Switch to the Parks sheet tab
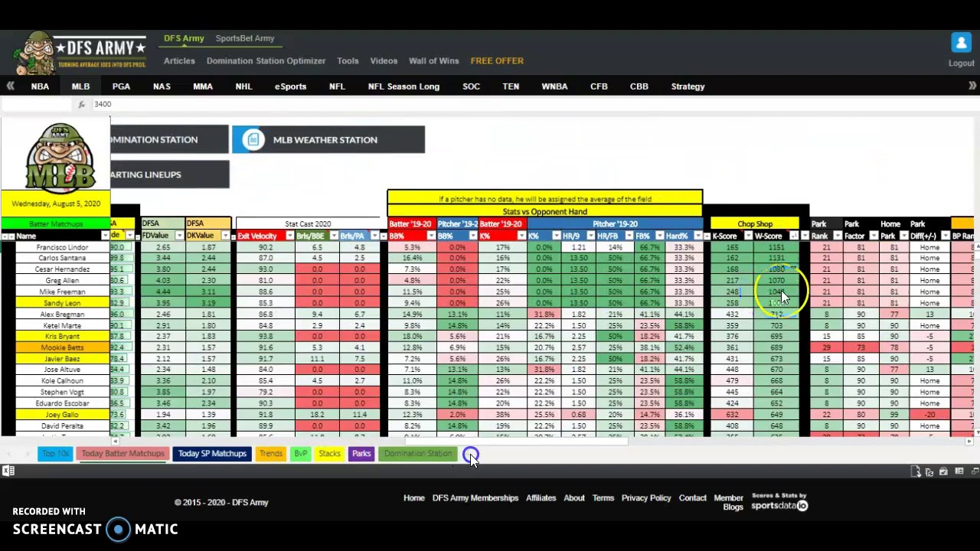Image resolution: width=980 pixels, height=551 pixels. (361, 454)
